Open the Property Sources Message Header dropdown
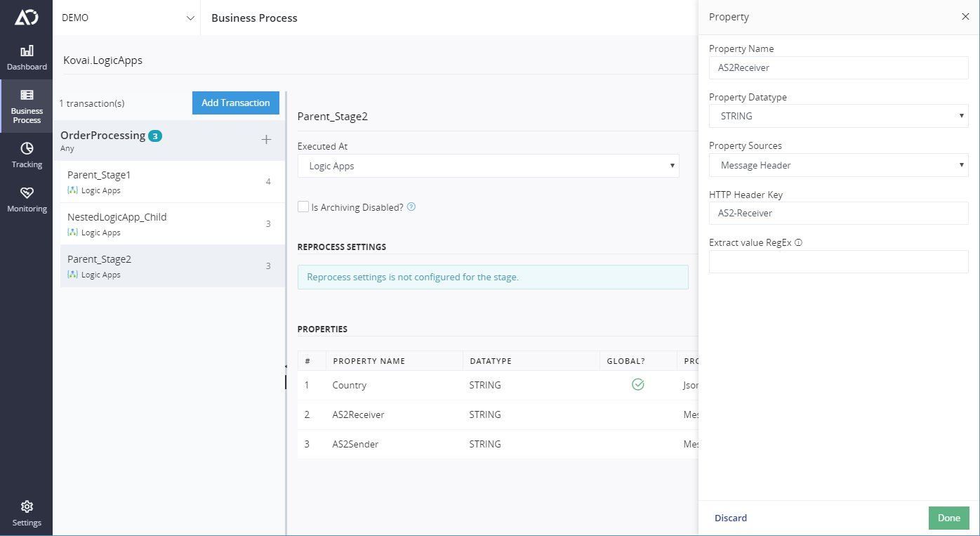The height and width of the screenshot is (536, 980). [x=839, y=165]
